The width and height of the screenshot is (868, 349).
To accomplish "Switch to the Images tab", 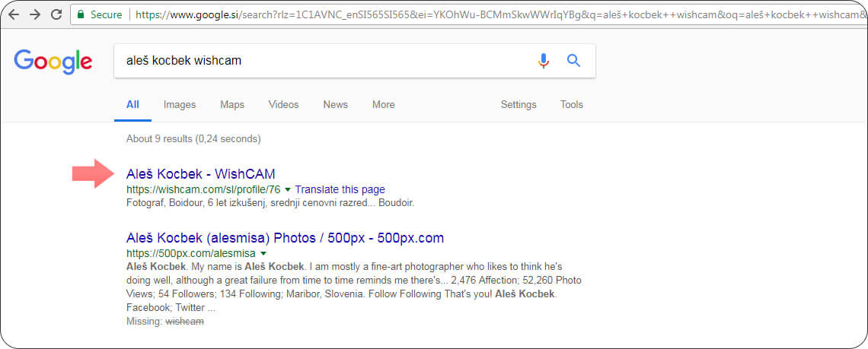I will (180, 105).
